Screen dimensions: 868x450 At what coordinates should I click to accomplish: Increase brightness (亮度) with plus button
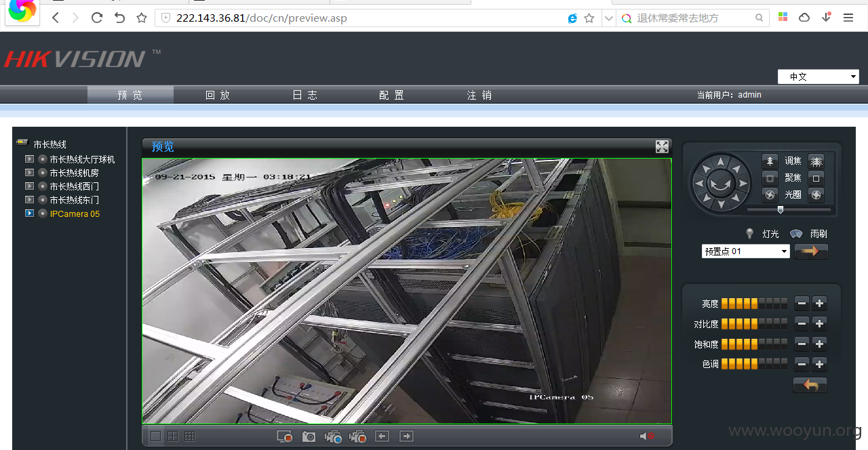pos(820,304)
